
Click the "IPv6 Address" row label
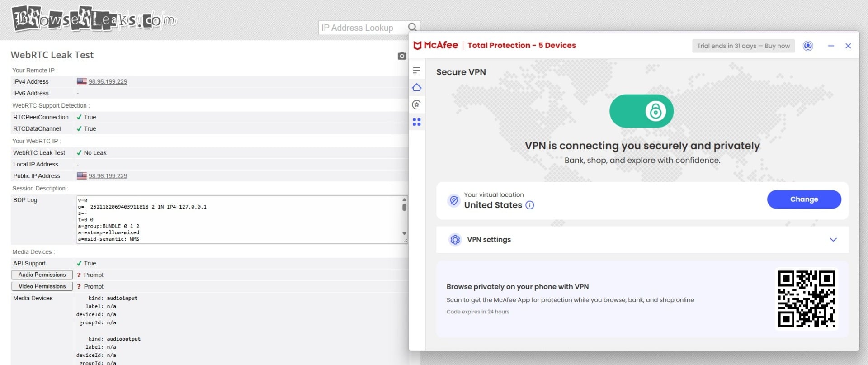tap(31, 93)
